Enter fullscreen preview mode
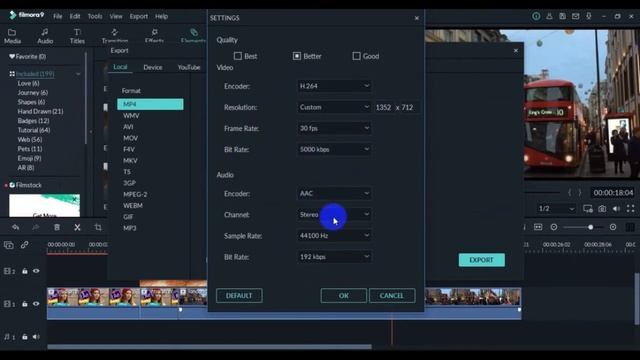This screenshot has width=640, height=360. (x=631, y=209)
